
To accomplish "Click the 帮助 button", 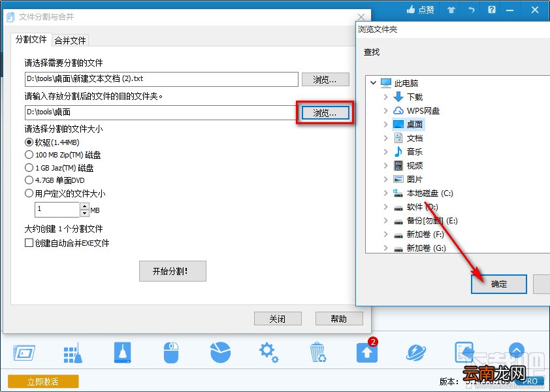I will 339,319.
